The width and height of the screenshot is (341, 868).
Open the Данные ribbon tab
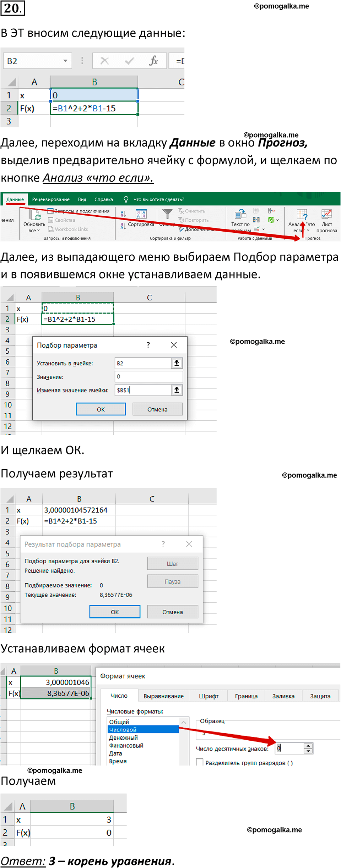point(15,199)
